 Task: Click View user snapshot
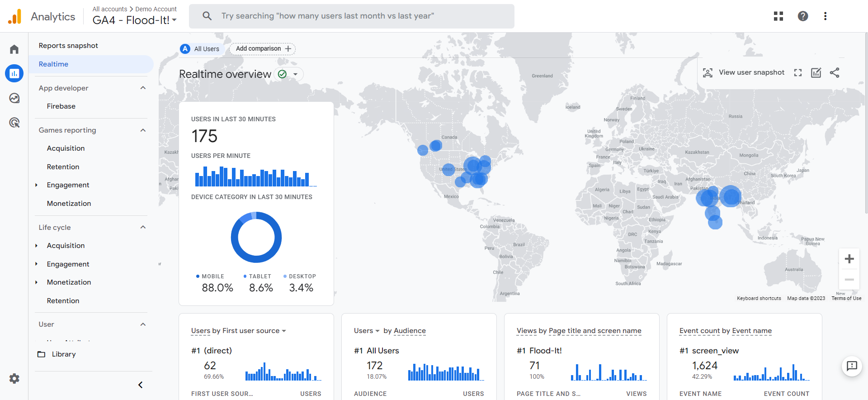pyautogui.click(x=744, y=73)
